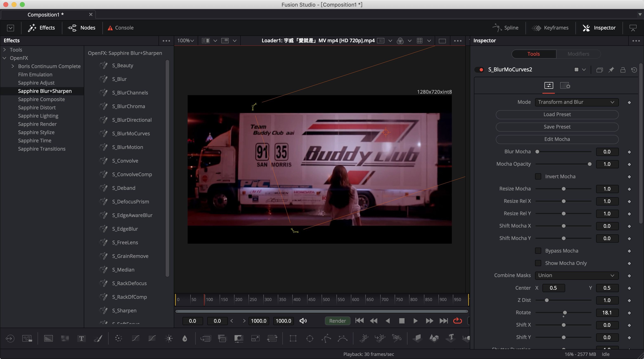Open the Keyframes panel
644x359 pixels.
pyautogui.click(x=552, y=28)
